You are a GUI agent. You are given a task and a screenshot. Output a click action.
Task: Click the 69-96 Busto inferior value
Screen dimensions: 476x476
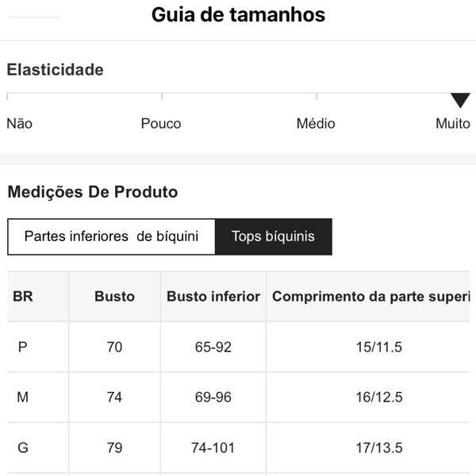213,397
